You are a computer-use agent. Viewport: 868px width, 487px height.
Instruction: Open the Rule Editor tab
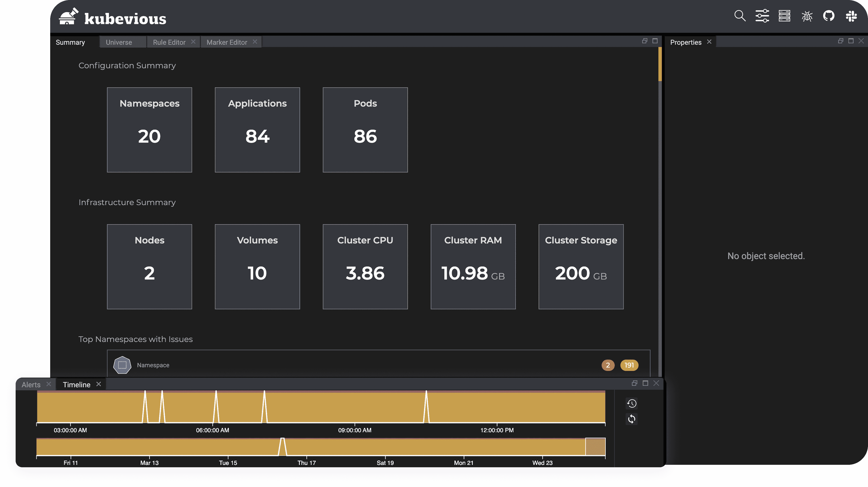click(x=169, y=42)
